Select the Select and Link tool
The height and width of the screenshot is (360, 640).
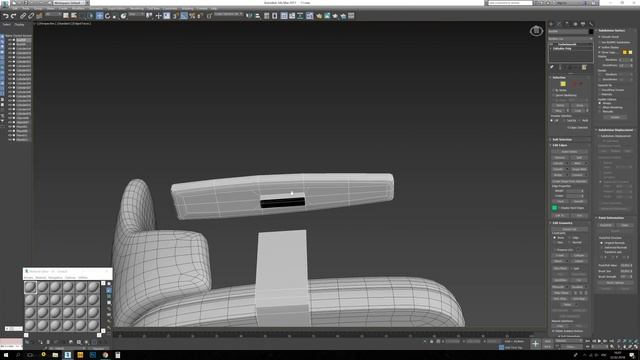coord(23,16)
